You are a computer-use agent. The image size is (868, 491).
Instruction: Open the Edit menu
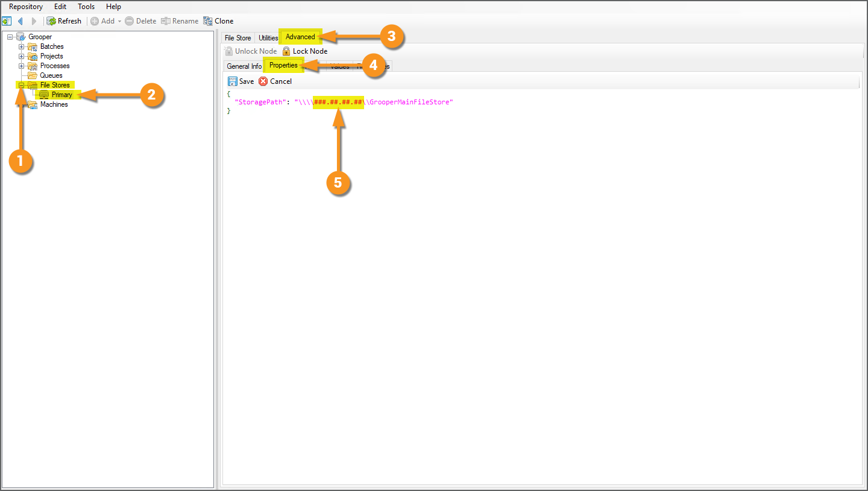[60, 7]
